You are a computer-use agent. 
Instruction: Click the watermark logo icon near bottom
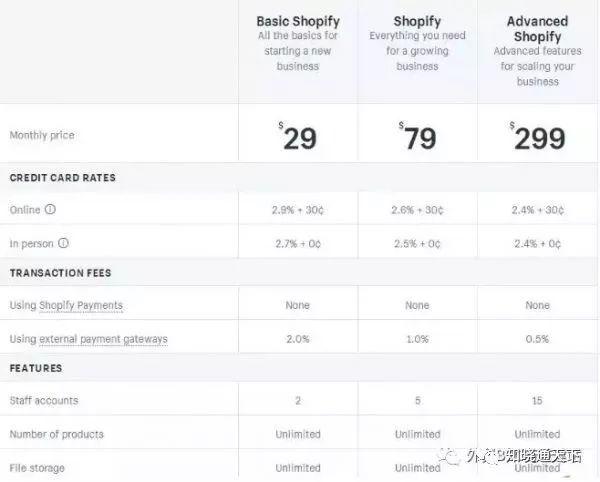coord(450,456)
